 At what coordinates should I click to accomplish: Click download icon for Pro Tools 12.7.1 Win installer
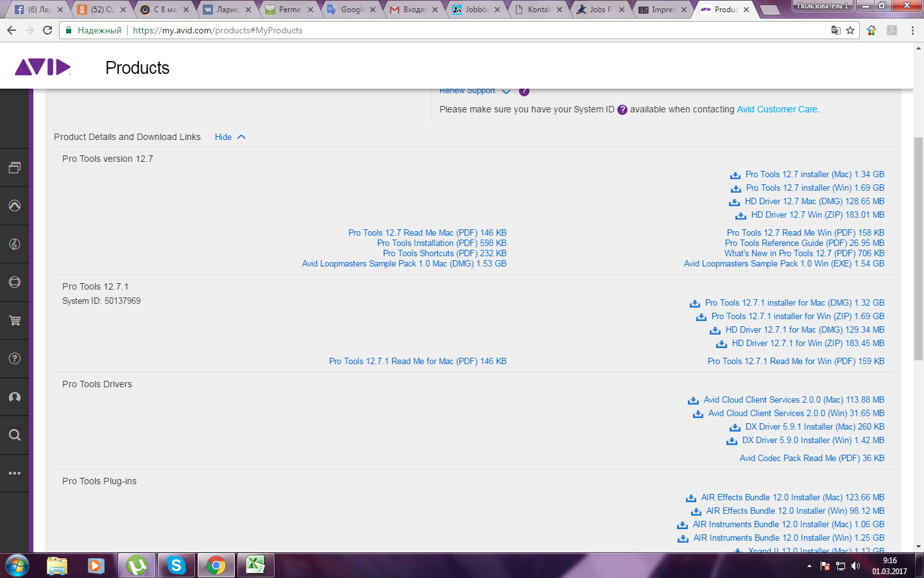point(701,317)
